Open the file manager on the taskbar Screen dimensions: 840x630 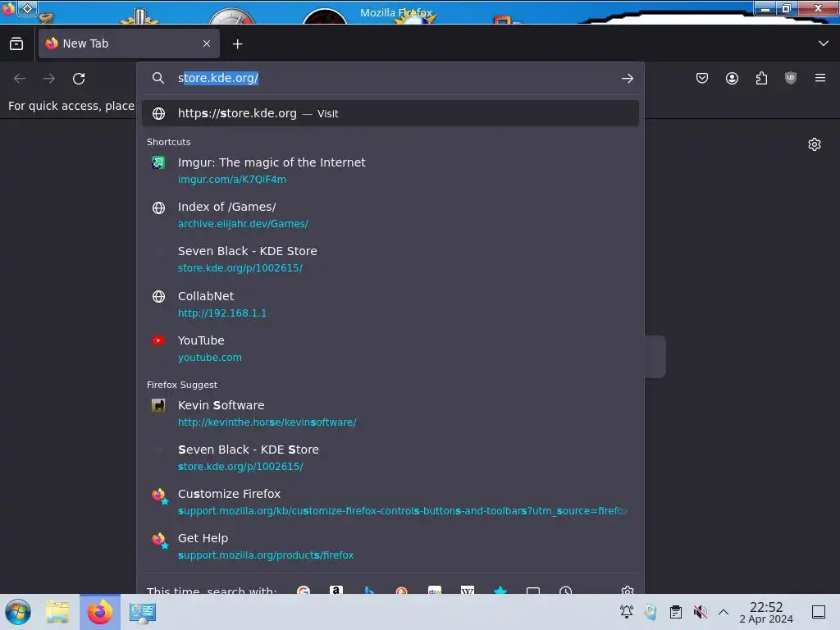point(57,612)
